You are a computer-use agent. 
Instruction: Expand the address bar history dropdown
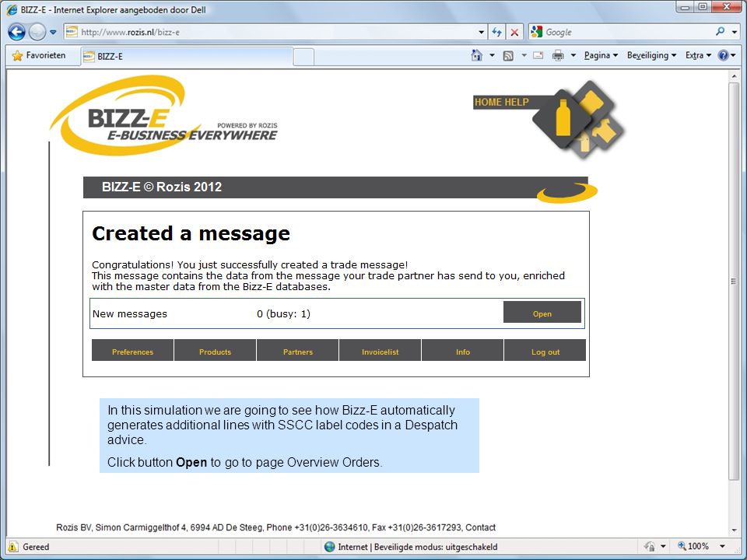pyautogui.click(x=481, y=33)
